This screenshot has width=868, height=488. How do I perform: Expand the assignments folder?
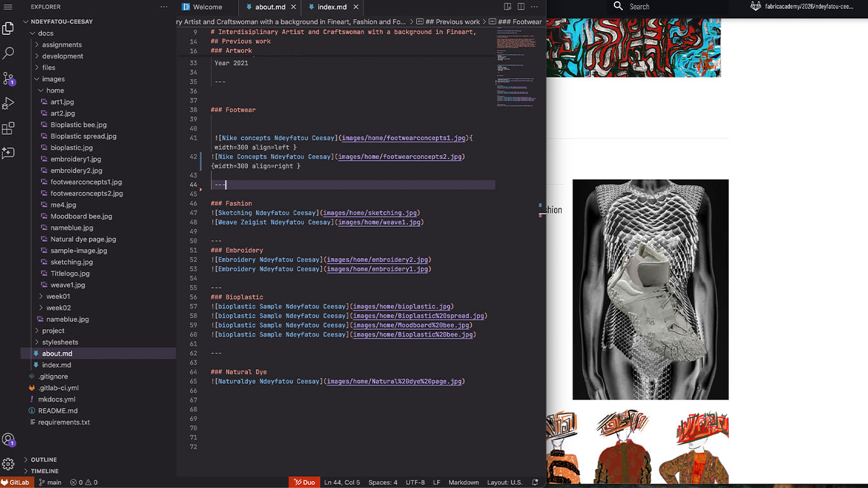62,44
